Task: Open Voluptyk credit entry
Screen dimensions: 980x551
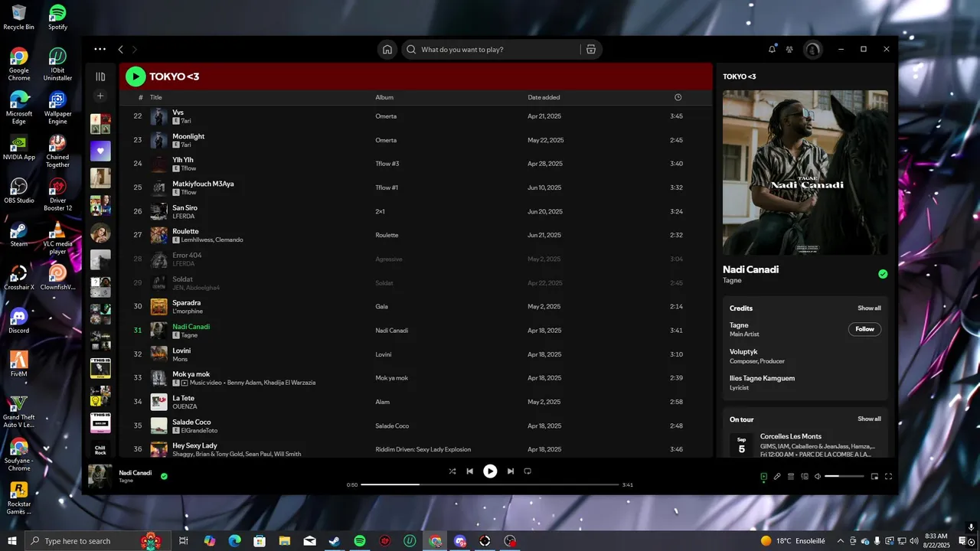Action: (744, 352)
